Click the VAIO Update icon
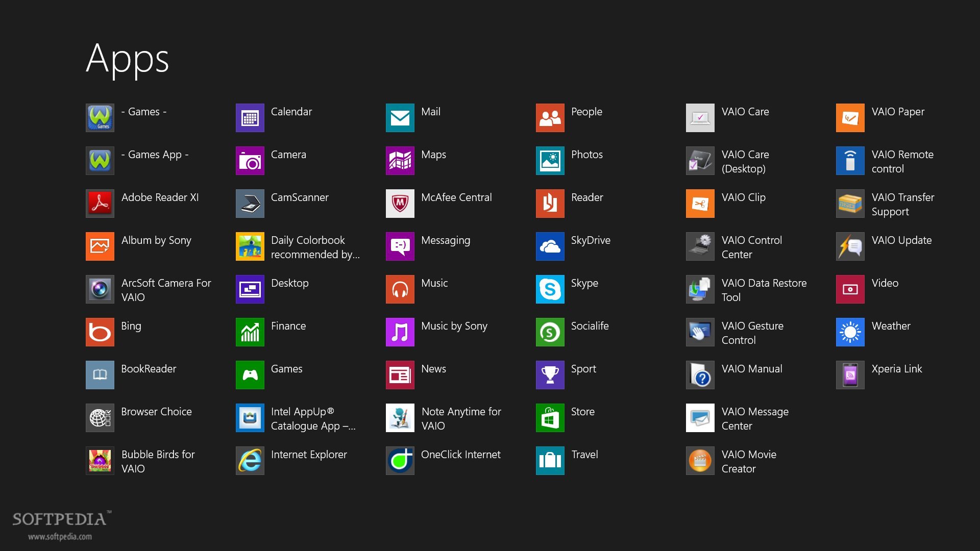Screen dimensions: 980x551 (x=850, y=246)
